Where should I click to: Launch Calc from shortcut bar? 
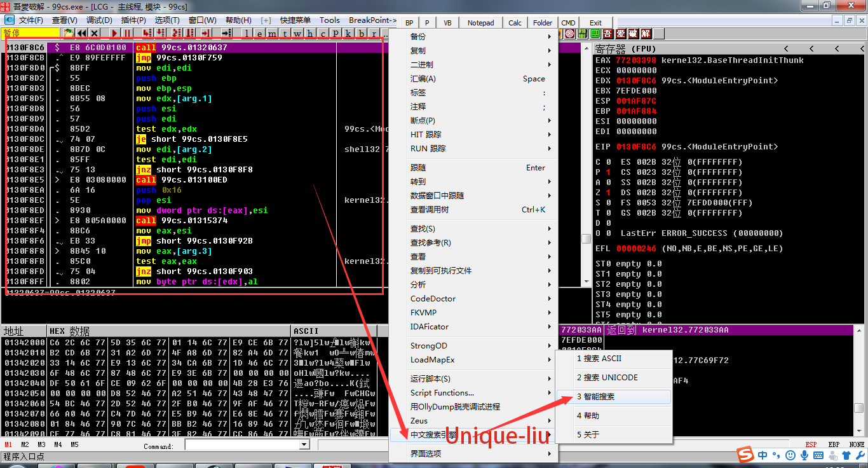pos(515,23)
